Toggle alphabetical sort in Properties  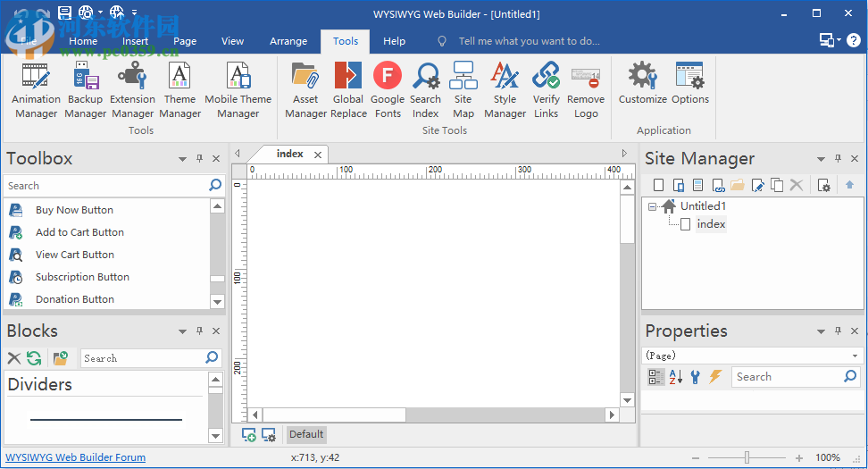[675, 376]
